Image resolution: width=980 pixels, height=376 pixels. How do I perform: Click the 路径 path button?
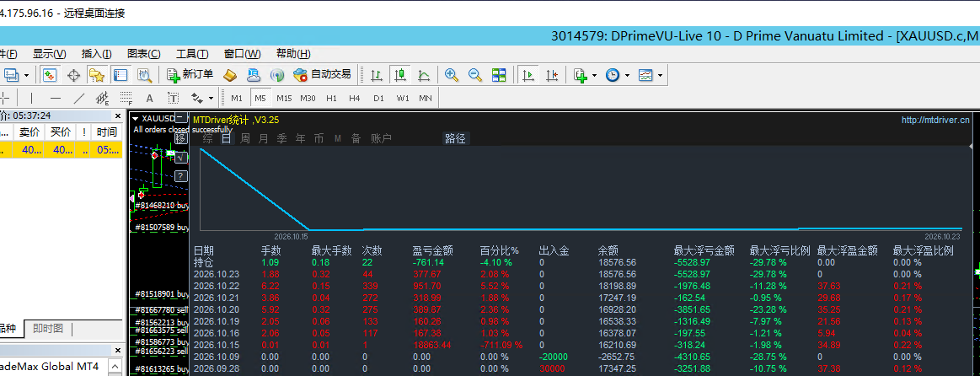click(x=455, y=138)
